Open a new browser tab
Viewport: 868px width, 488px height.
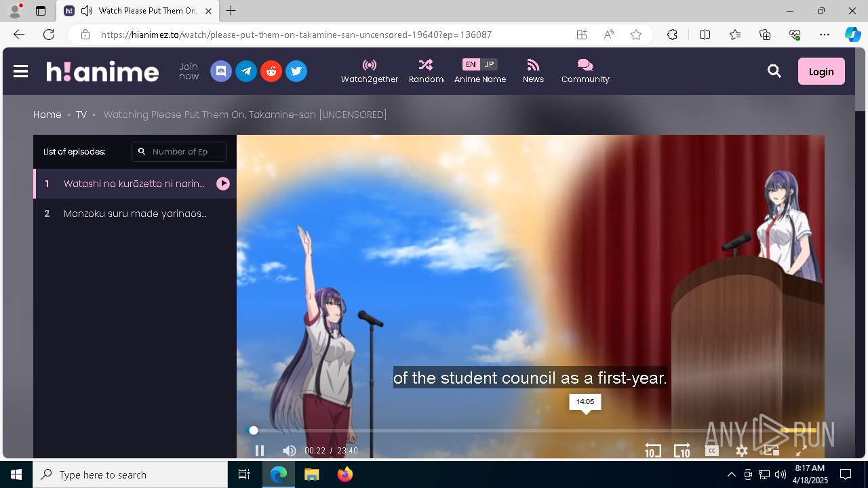pos(231,11)
